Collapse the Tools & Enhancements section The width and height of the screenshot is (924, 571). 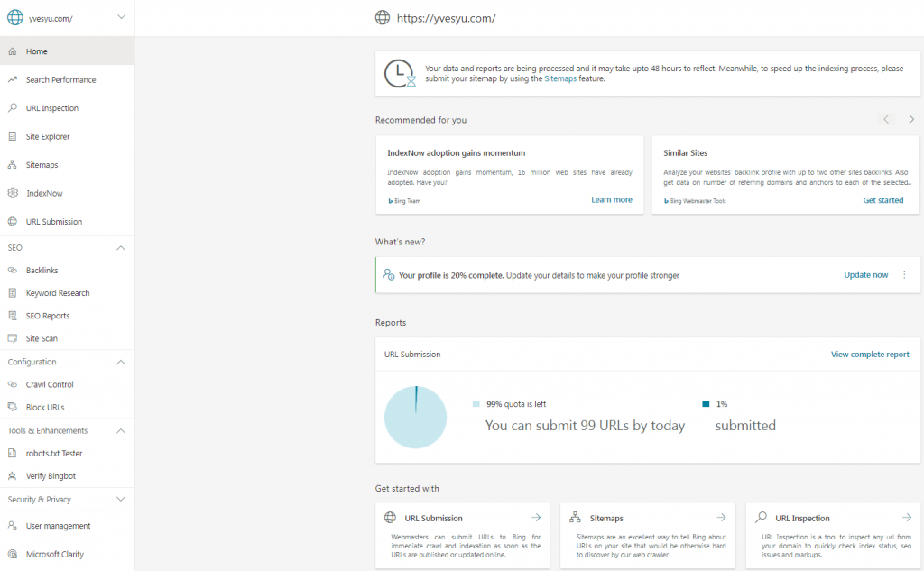121,431
